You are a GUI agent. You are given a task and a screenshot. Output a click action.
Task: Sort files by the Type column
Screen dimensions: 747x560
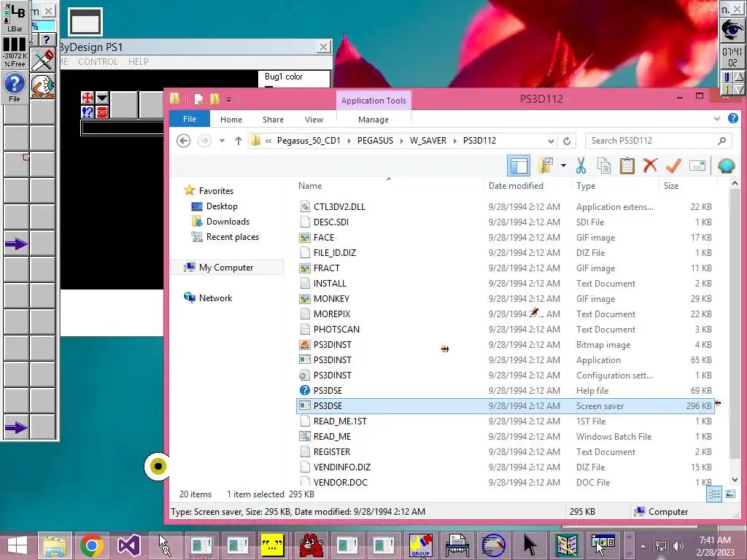pyautogui.click(x=586, y=186)
